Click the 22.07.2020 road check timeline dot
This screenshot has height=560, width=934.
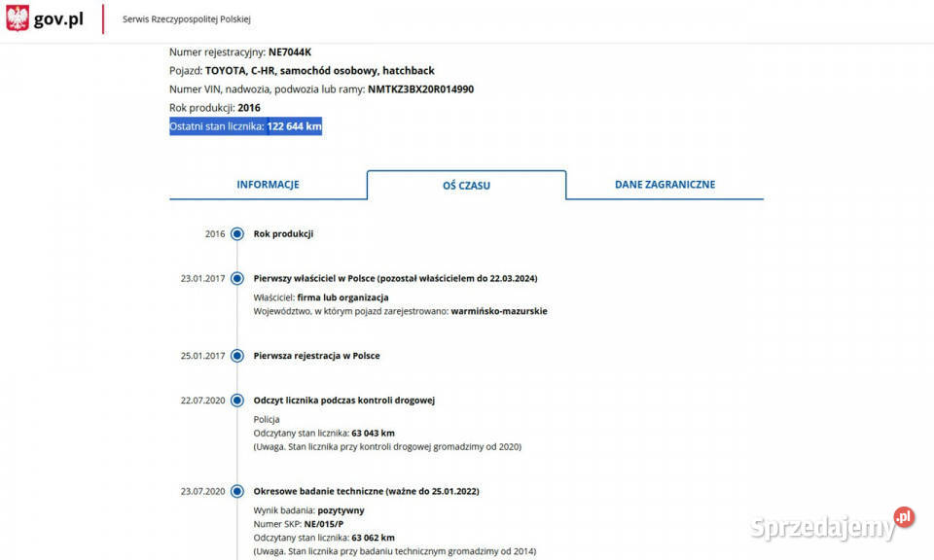tap(237, 401)
